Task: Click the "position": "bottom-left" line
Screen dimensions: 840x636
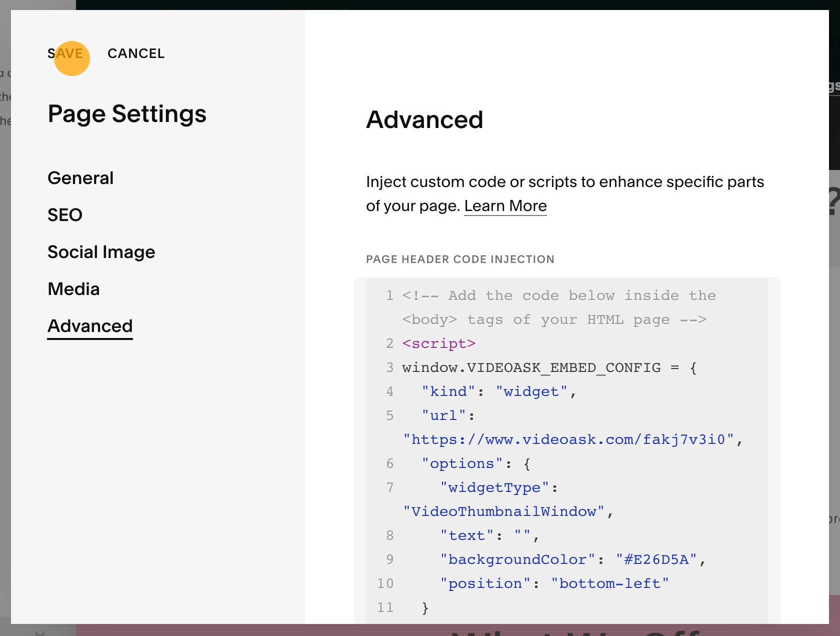Action: click(554, 583)
